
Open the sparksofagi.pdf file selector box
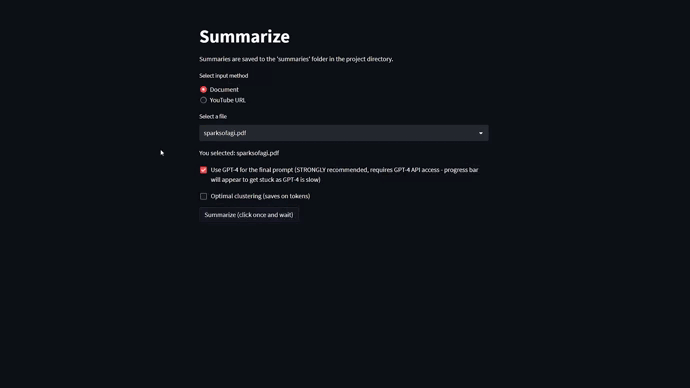click(x=344, y=133)
